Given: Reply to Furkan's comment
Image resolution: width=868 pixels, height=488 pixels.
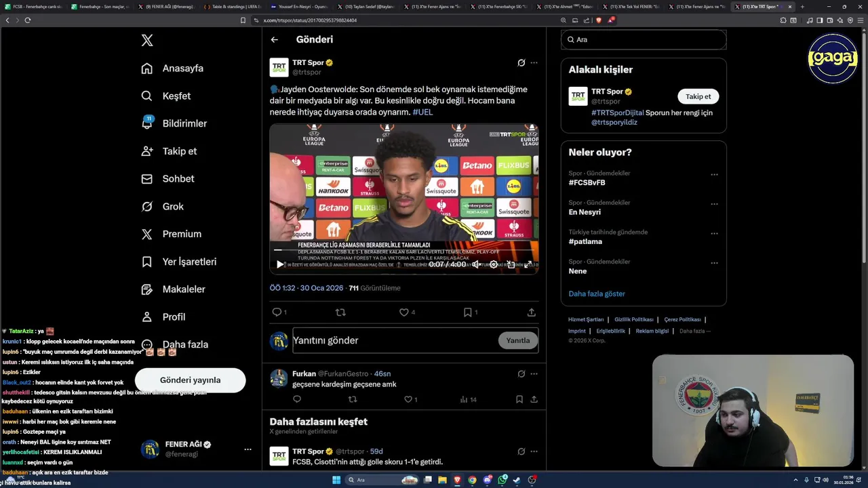Looking at the screenshot, I should (297, 400).
